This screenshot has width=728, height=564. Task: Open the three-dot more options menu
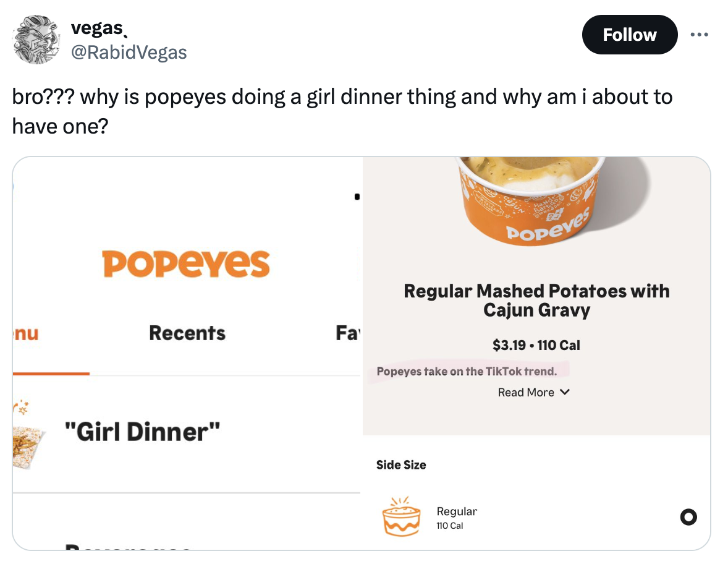click(700, 35)
